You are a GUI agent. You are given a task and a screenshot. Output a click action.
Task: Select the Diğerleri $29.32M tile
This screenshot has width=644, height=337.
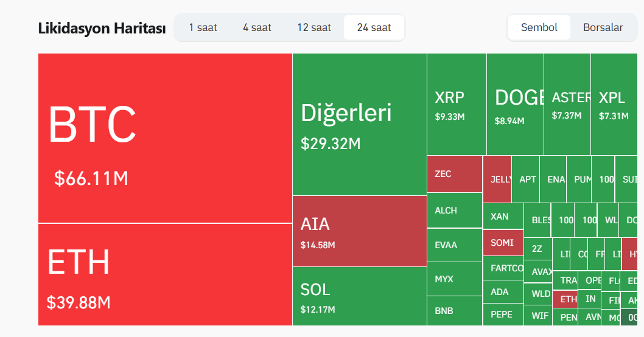coord(359,125)
